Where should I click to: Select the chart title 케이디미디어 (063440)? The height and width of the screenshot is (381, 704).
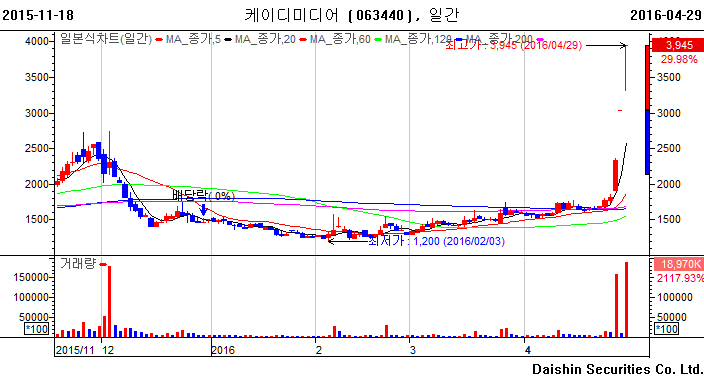tap(328, 15)
